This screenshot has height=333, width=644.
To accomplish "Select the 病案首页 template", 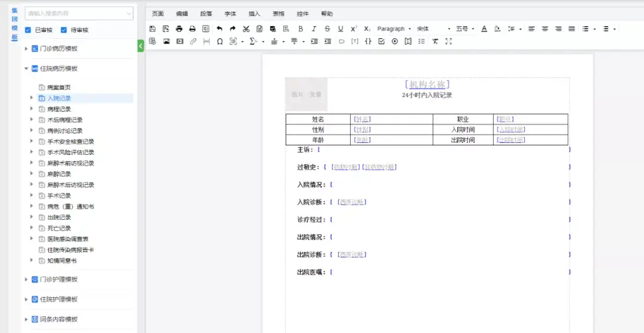I will pos(59,88).
